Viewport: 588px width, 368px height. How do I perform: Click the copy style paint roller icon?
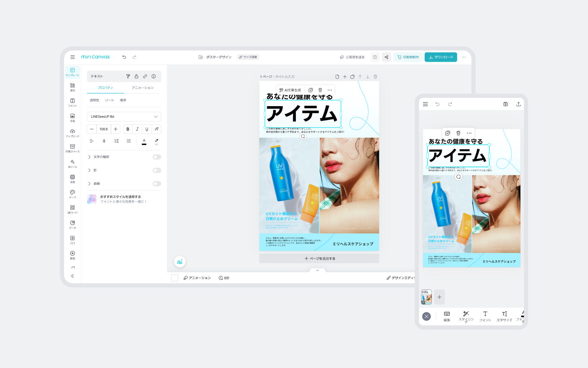pos(128,76)
